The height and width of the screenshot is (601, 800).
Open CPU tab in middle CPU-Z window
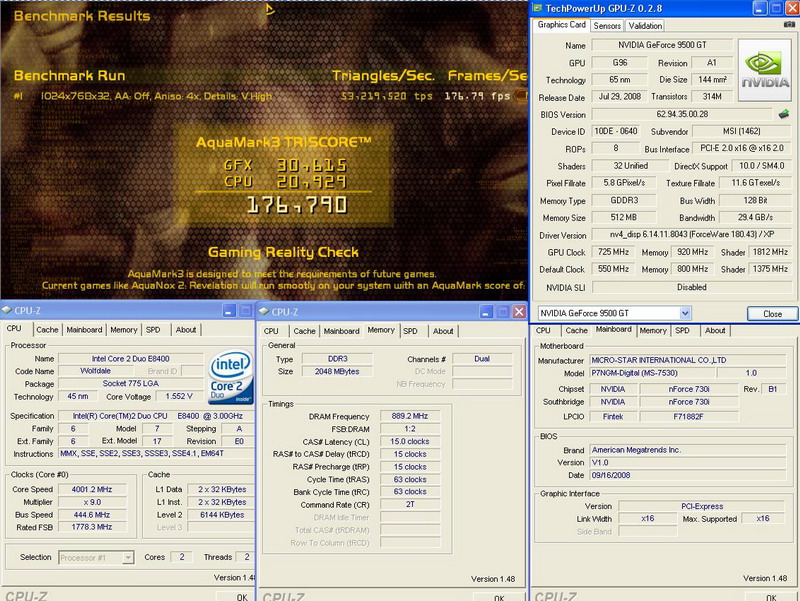(x=271, y=331)
